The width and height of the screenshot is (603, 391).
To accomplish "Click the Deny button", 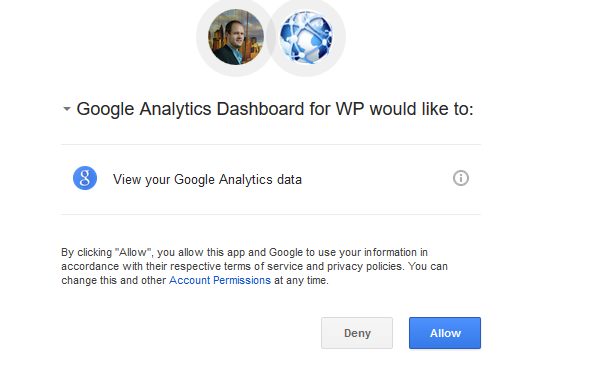I will 357,333.
